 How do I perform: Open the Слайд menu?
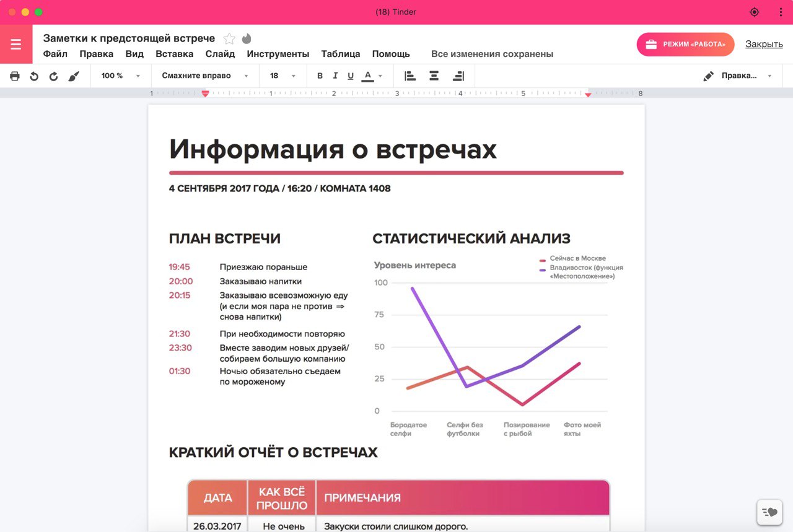click(221, 54)
